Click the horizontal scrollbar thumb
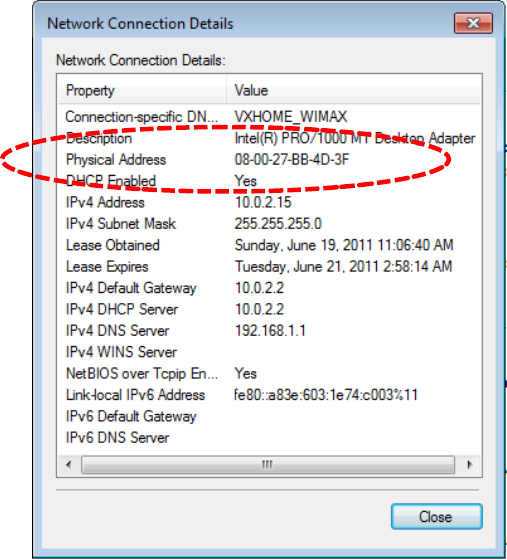This screenshot has width=507, height=560. coord(268,465)
